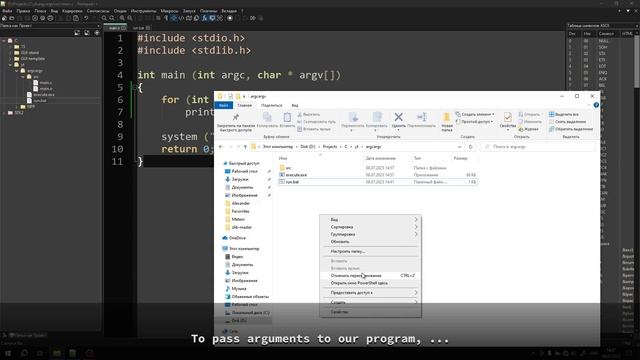Collapse the src folder in project tree

pos(23,77)
